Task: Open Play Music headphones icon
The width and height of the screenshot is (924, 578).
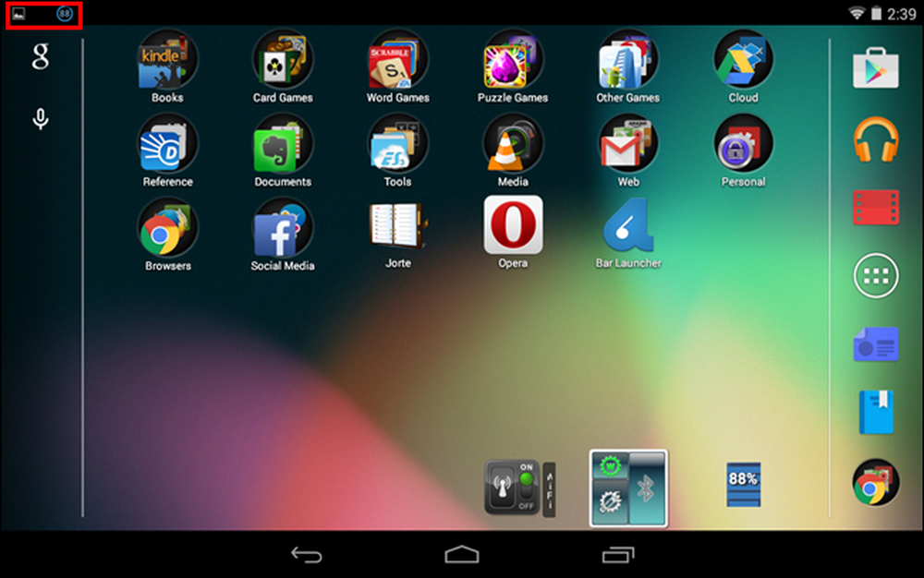Action: pos(876,138)
